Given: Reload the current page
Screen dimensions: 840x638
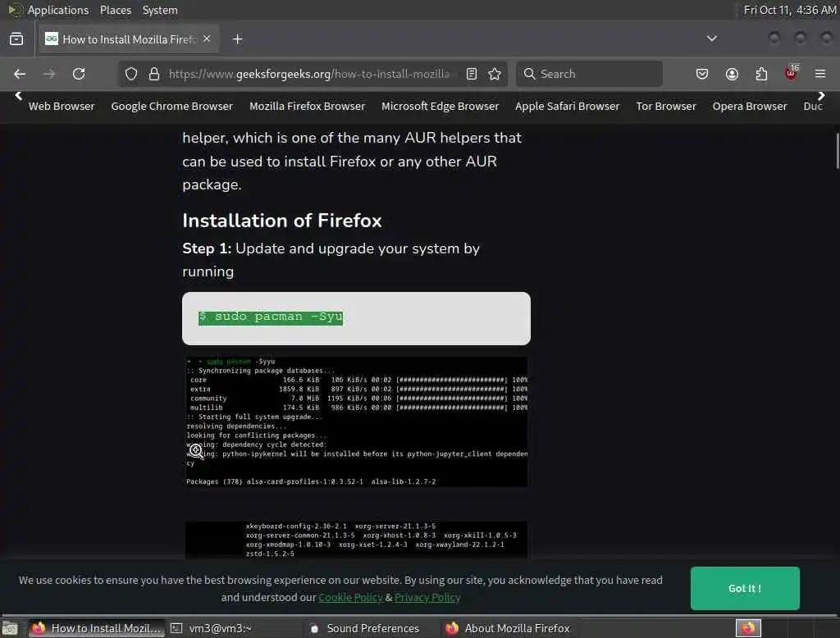Looking at the screenshot, I should [79, 74].
